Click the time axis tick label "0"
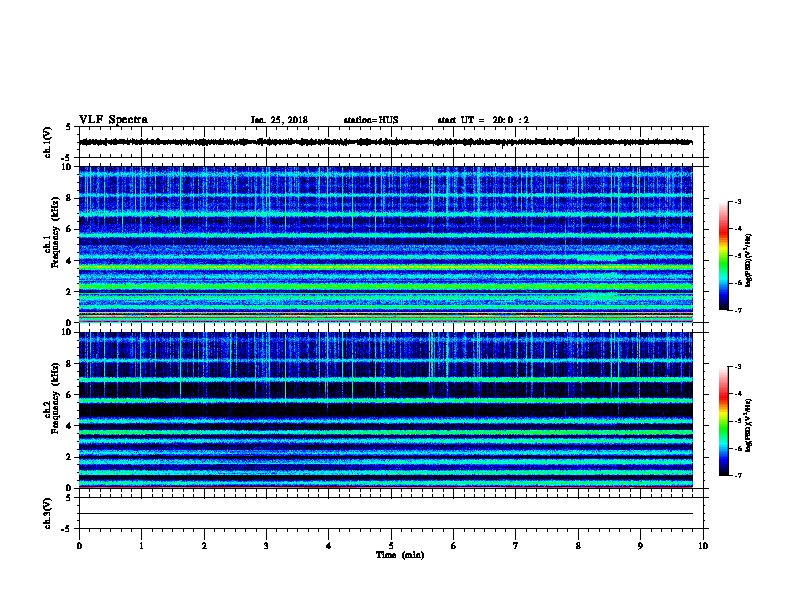Image resolution: width=792 pixels, height=612 pixels. pos(79,546)
